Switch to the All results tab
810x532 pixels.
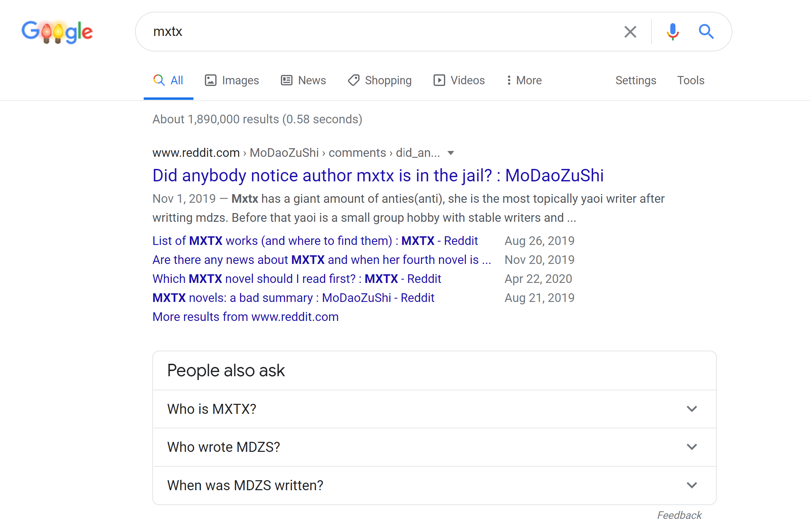point(168,80)
